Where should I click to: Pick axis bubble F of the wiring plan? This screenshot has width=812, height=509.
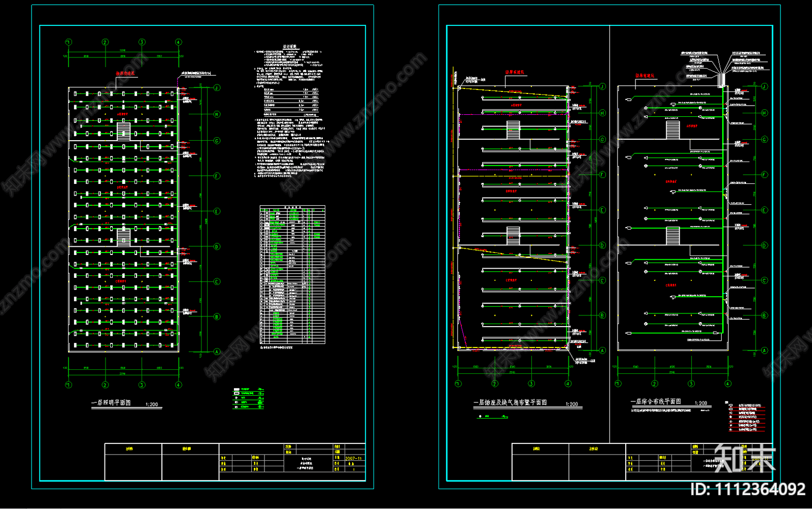(764, 175)
